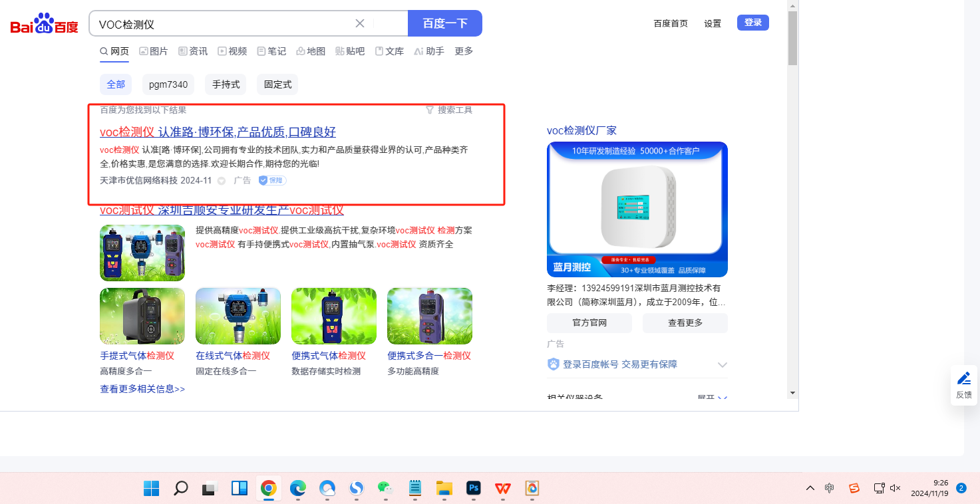This screenshot has width=980, height=504.
Task: Open the 便携式气体检测仪 thumbnail image
Action: (334, 316)
